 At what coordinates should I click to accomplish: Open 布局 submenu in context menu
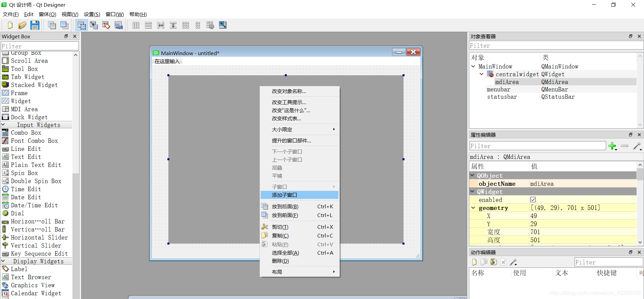click(x=300, y=272)
